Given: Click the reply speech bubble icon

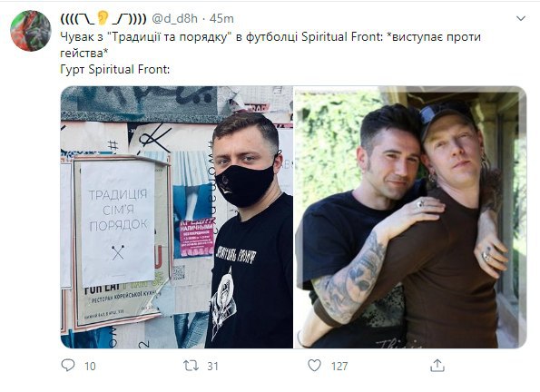Looking at the screenshot, I should pos(68,365).
